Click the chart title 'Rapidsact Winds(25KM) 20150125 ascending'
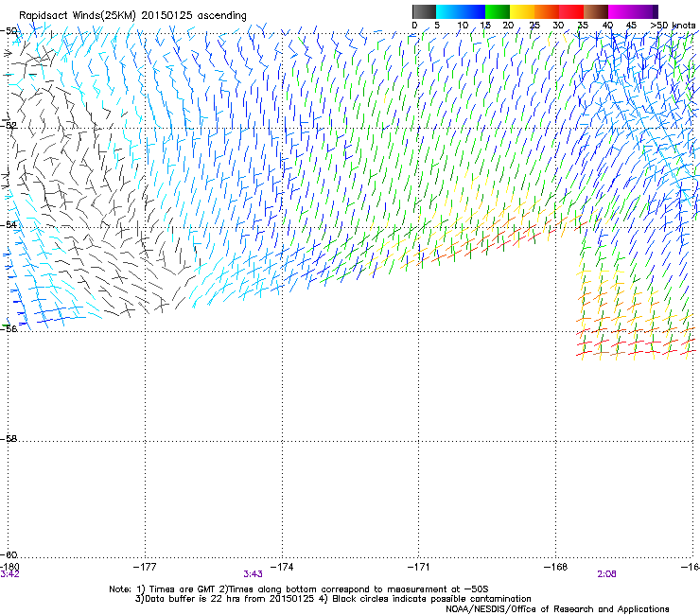700x615 pixels. point(132,15)
